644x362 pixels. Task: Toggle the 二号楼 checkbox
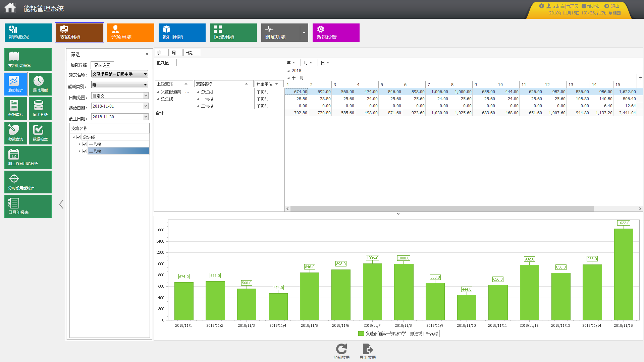(x=85, y=151)
